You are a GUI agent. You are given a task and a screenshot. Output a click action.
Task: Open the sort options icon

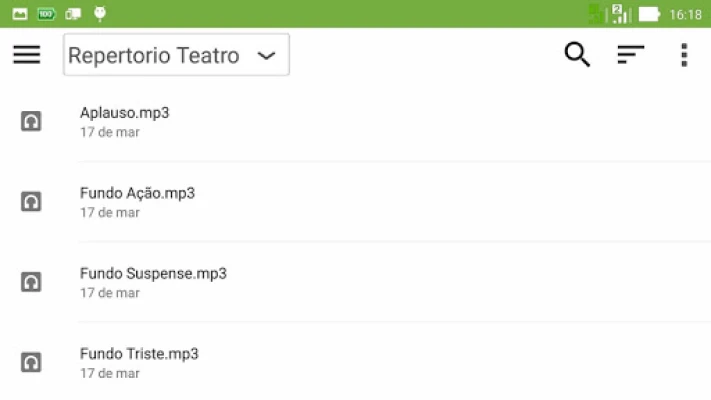click(630, 55)
